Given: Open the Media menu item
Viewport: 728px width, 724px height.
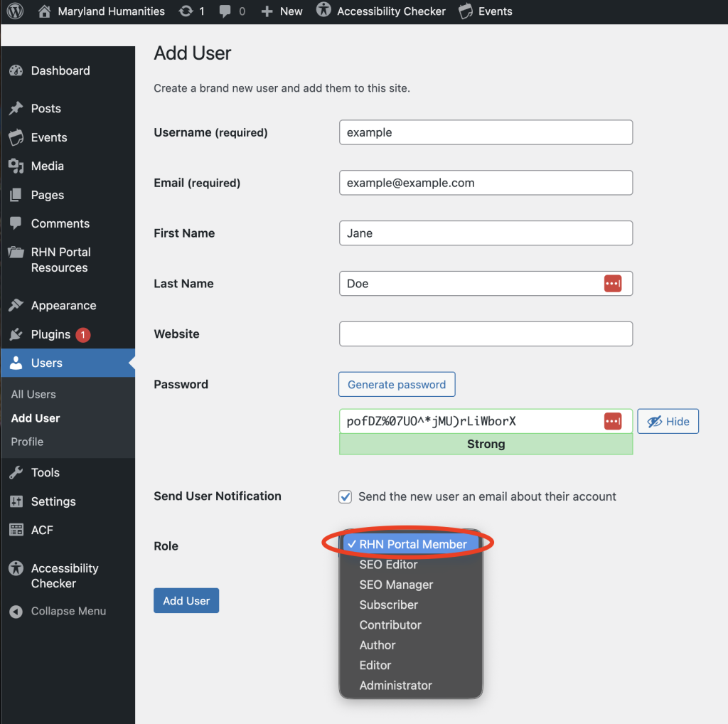Looking at the screenshot, I should [x=68, y=166].
